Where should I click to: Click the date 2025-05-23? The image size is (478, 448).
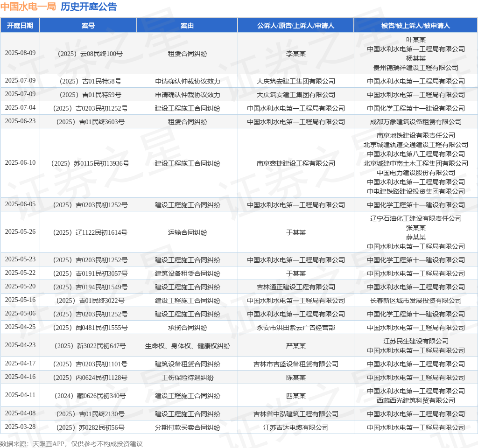[x=20, y=259]
